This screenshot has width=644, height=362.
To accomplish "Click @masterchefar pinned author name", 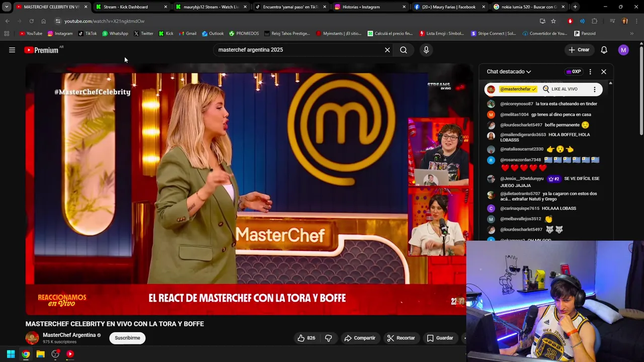I will pos(518,89).
